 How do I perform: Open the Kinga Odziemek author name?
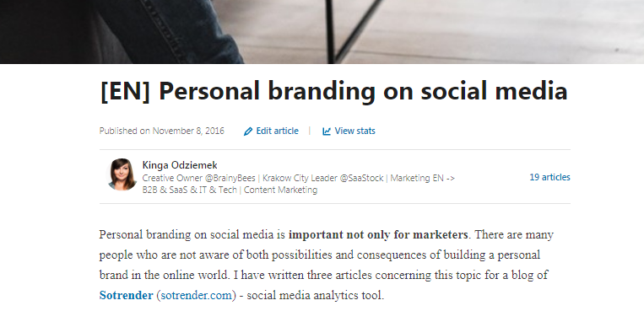[180, 165]
